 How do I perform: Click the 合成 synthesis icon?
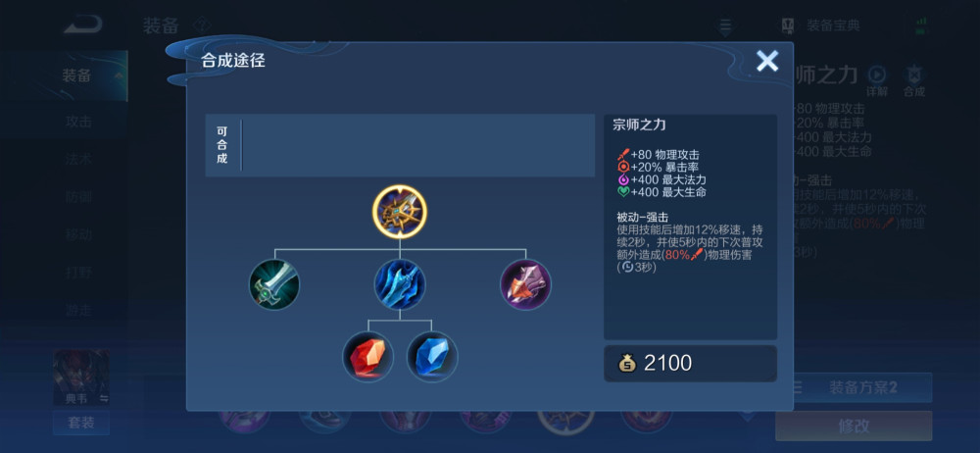[913, 80]
